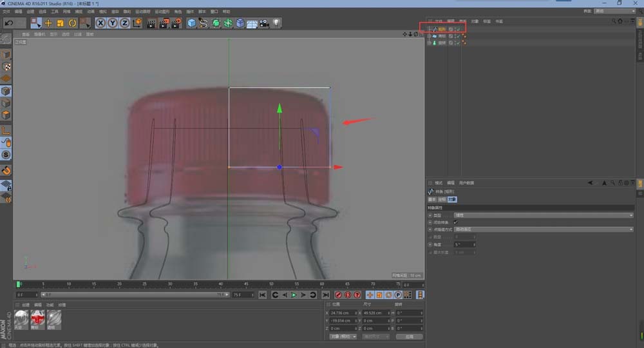The height and width of the screenshot is (348, 644).
Task: Add a camera object
Action: tap(264, 23)
